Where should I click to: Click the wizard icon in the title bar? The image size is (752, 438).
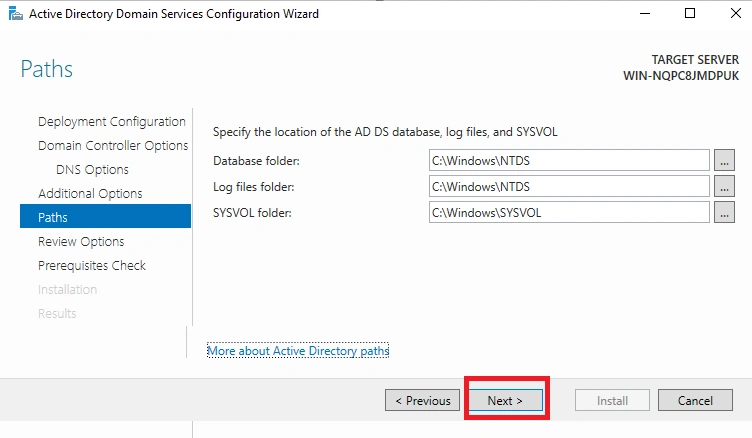pos(15,14)
